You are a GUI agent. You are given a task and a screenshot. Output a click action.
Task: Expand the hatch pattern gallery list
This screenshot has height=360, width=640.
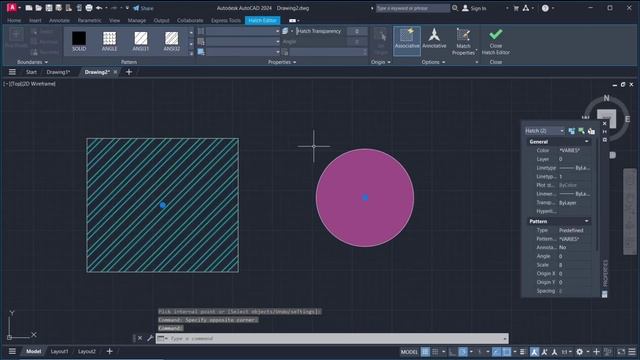point(191,53)
